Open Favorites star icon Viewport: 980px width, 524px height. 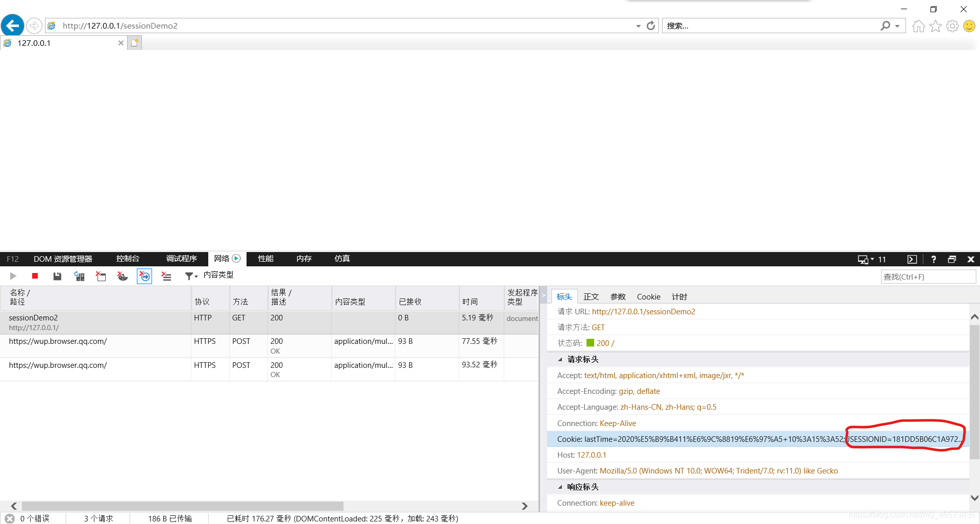(936, 26)
